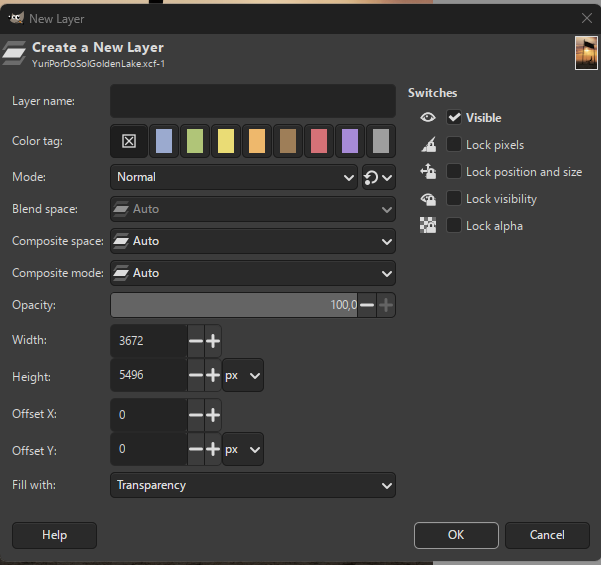601x565 pixels.
Task: Expand the Fill with Transparency dropdown
Action: (253, 485)
